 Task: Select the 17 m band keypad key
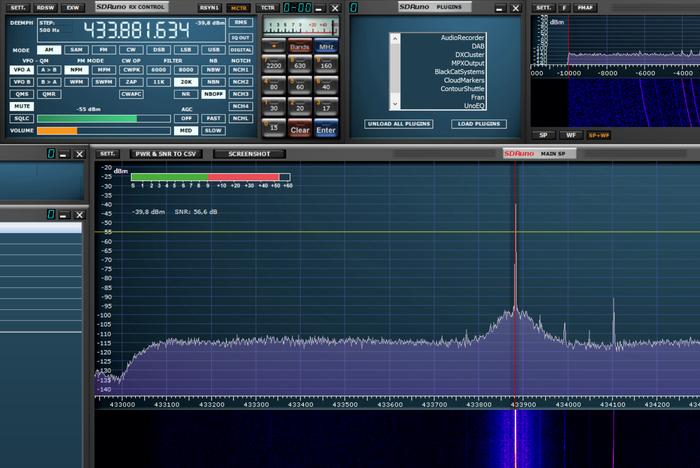tap(326, 107)
